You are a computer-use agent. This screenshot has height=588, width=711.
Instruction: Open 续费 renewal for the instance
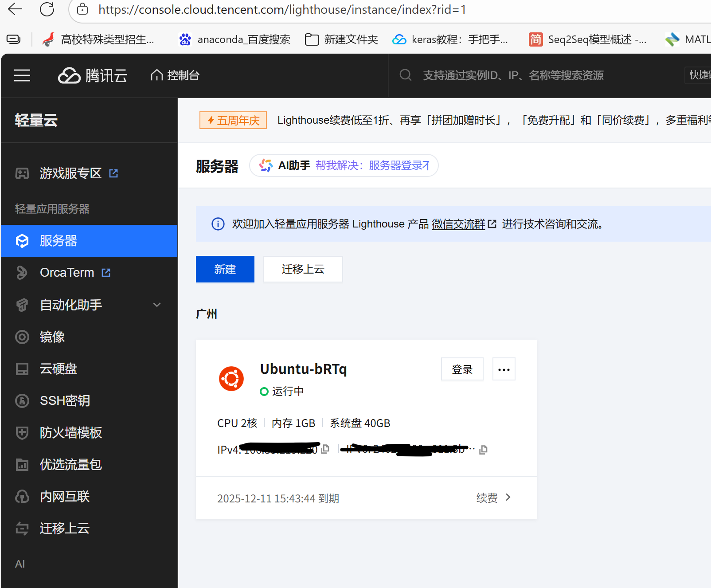pos(493,498)
